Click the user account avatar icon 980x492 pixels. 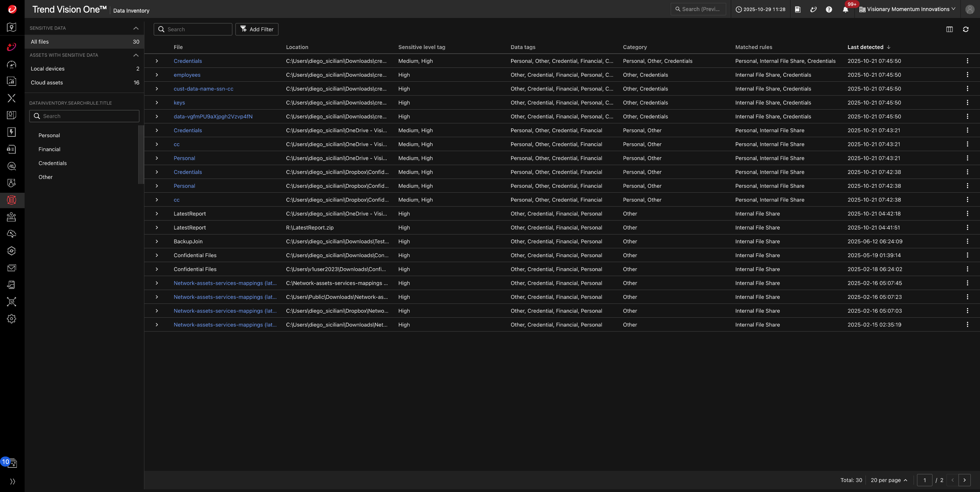970,10
